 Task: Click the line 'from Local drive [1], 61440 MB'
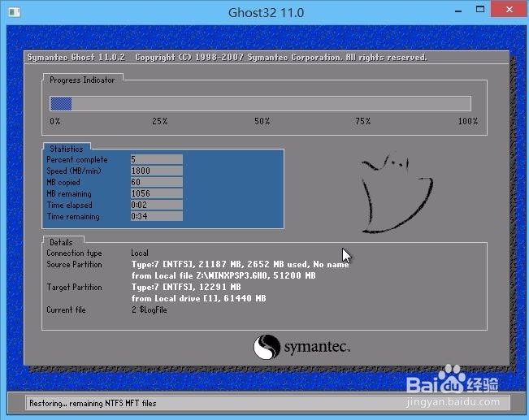[199, 299]
